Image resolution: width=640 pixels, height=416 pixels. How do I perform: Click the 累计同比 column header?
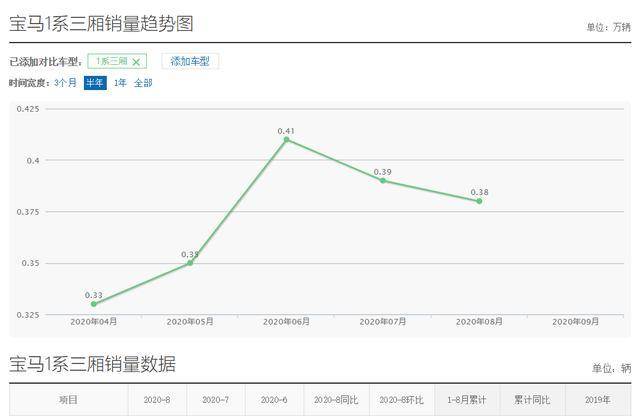tap(532, 400)
